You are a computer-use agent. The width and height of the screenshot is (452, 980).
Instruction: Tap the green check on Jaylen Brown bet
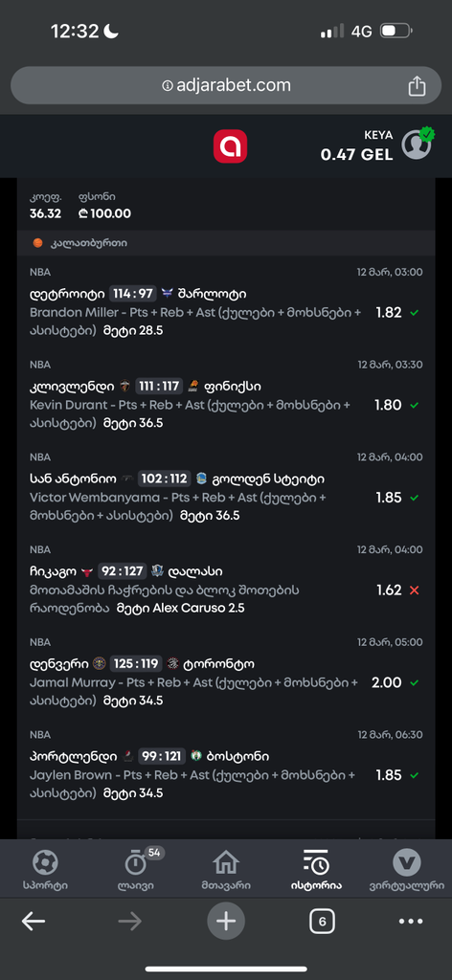414,775
